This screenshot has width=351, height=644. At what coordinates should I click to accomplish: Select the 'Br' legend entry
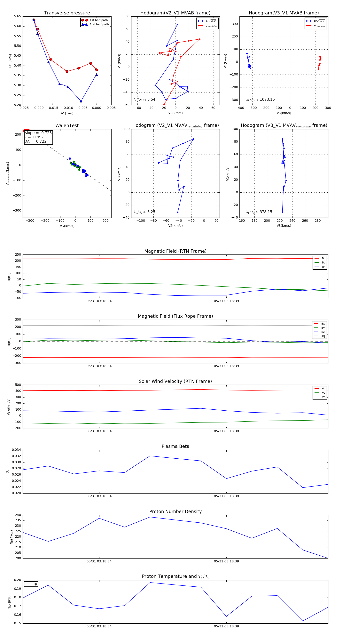[320, 259]
